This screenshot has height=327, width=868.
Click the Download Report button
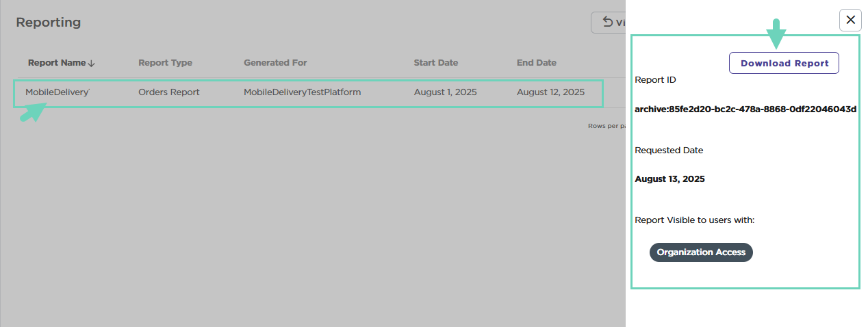click(784, 63)
